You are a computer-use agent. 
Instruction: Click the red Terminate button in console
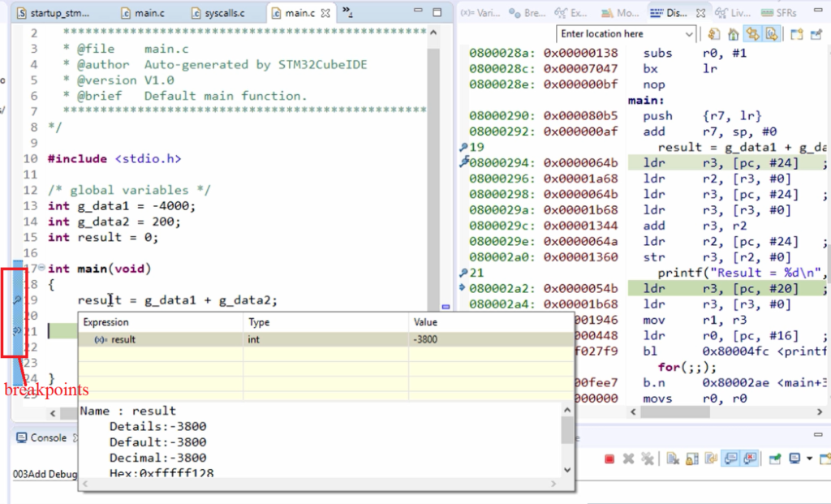click(609, 459)
